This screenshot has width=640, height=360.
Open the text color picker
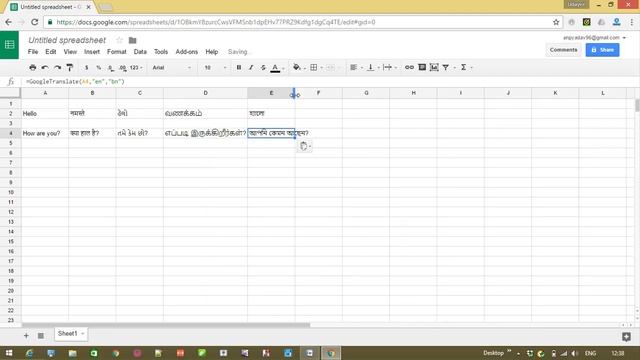click(276, 68)
